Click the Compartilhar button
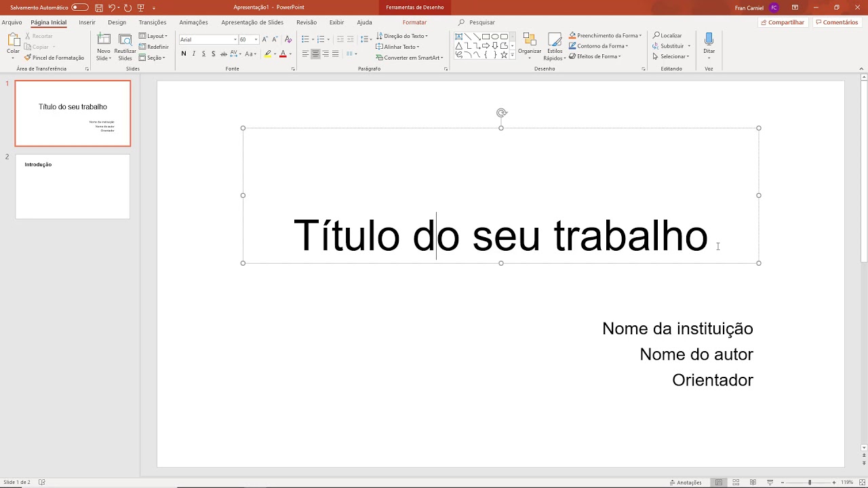The height and width of the screenshot is (488, 868). [x=783, y=22]
